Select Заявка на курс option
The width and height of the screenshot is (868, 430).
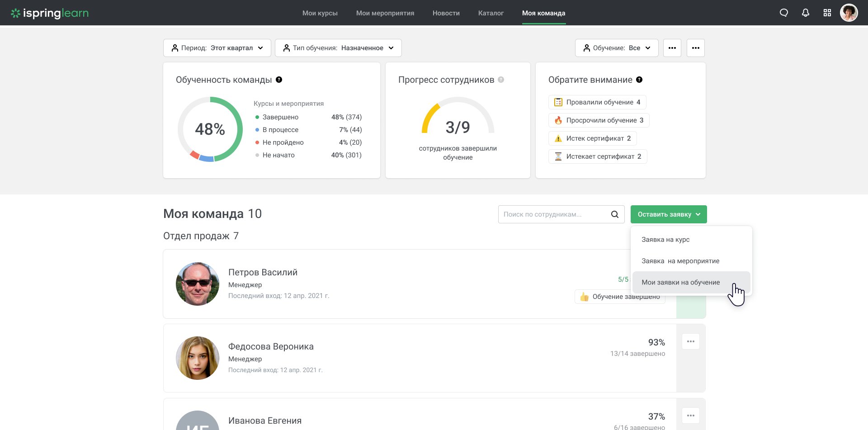[x=665, y=239]
